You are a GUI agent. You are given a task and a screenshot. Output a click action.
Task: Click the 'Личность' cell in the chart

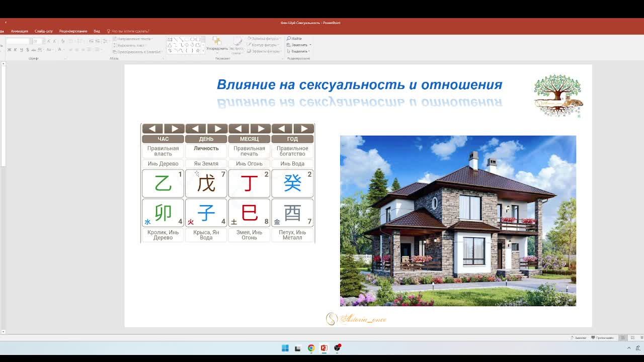[x=206, y=151]
